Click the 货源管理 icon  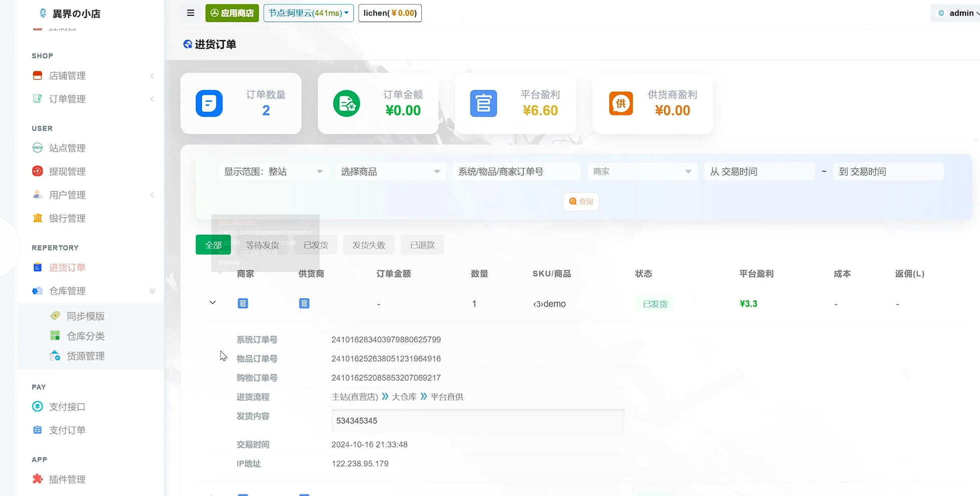(x=55, y=356)
